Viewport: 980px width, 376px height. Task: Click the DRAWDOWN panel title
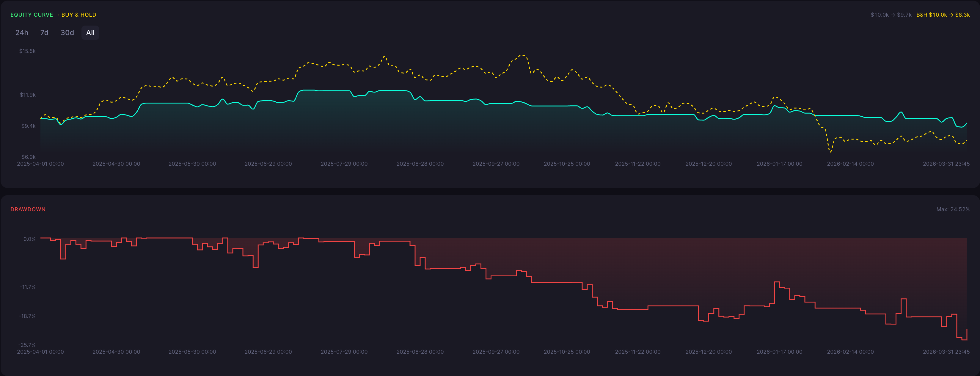click(x=28, y=209)
